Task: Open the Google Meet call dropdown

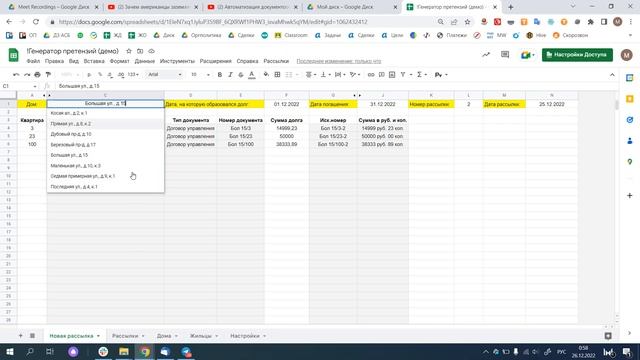Action: click(528, 55)
